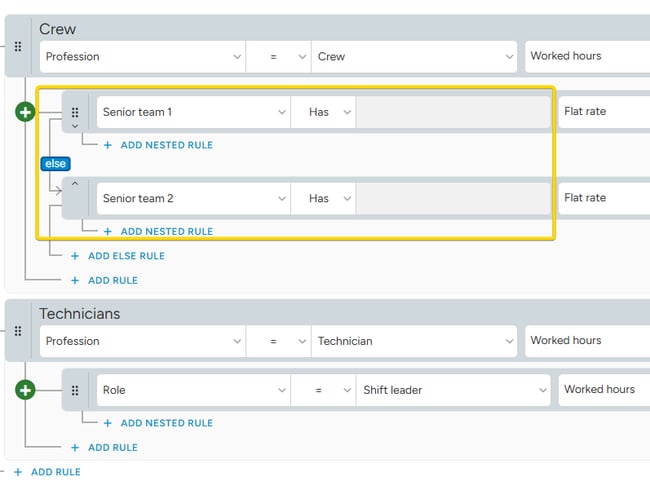
Task: Click drag handle of Crew rule group
Action: (15, 46)
